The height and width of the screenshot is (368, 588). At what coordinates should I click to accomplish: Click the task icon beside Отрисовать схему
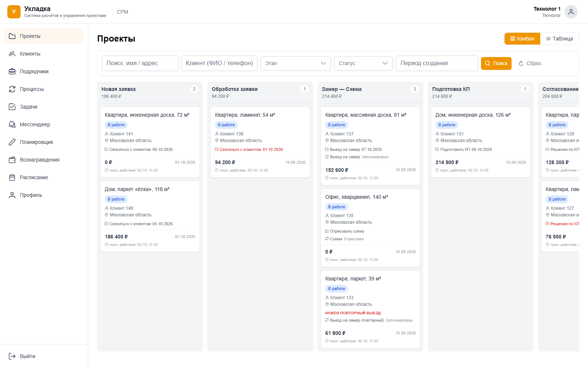pos(327,231)
